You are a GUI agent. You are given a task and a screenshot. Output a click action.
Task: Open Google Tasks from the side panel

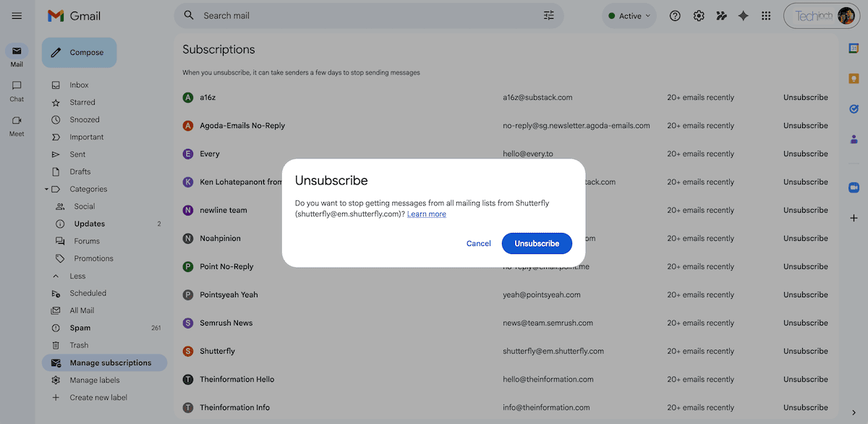854,109
